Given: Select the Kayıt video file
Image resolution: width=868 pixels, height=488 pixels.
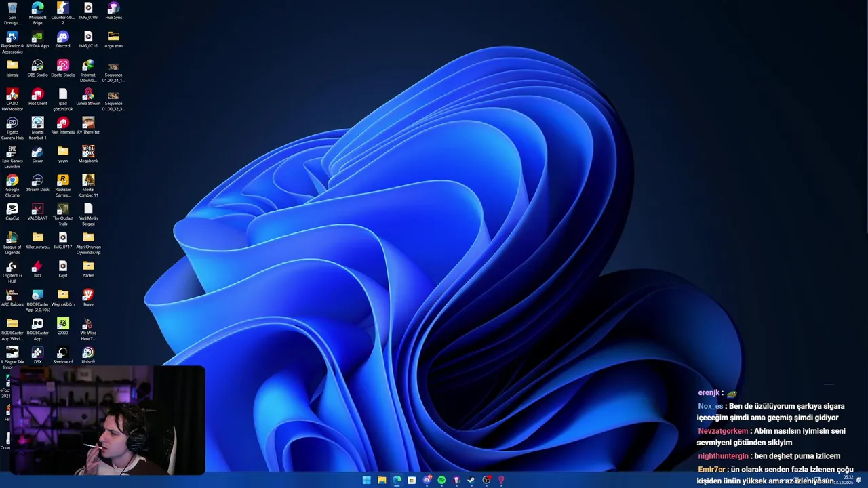Looking at the screenshot, I should click(62, 269).
